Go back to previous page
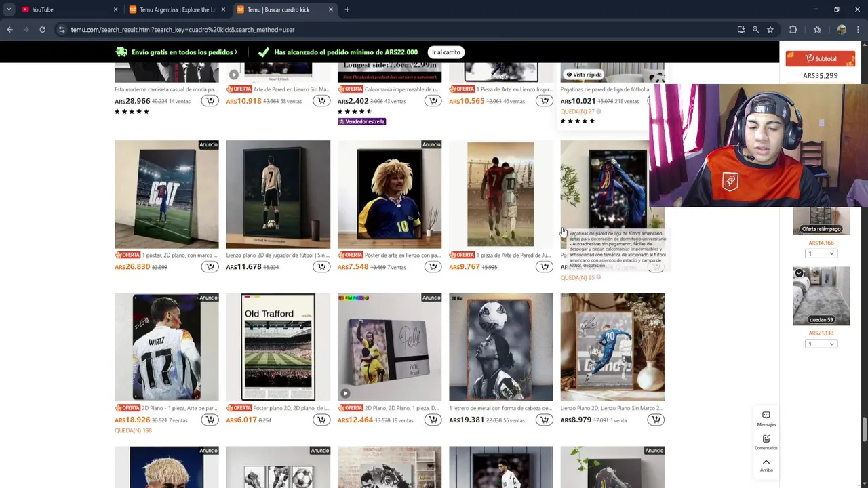 [x=9, y=30]
